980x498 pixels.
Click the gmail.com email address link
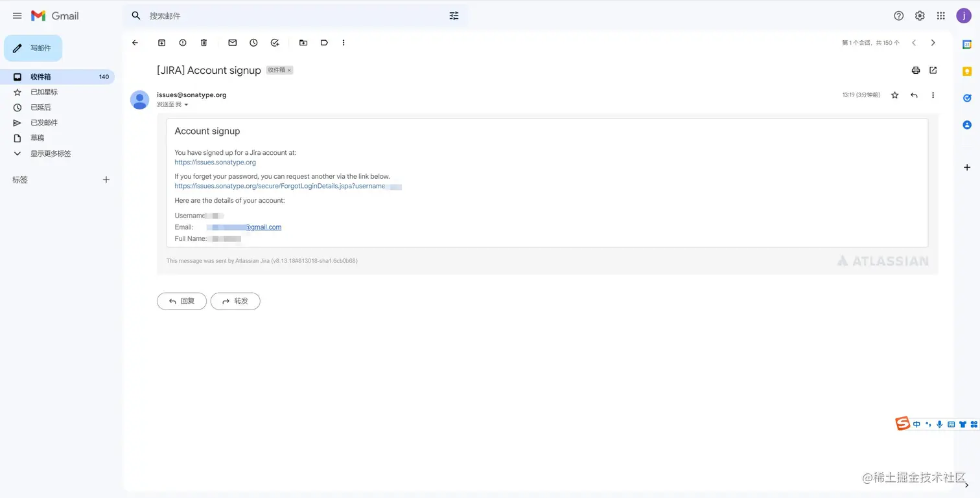point(263,227)
